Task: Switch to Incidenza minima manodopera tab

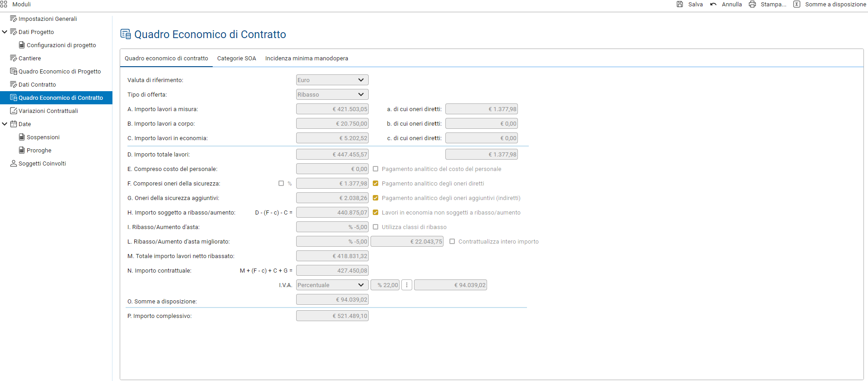Action: 307,59
